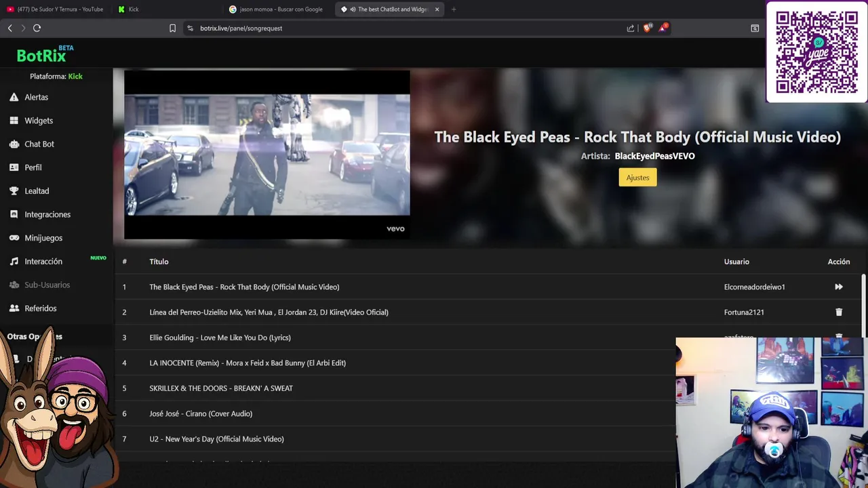This screenshot has height=488, width=868.
Task: Click the Kick platform link
Action: pyautogui.click(x=75, y=77)
